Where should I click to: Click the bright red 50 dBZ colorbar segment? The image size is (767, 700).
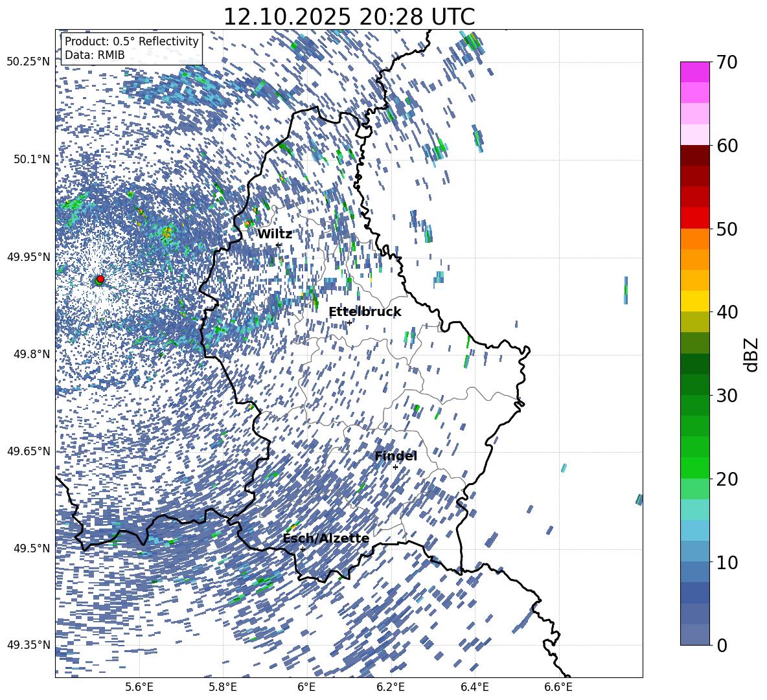click(x=694, y=218)
